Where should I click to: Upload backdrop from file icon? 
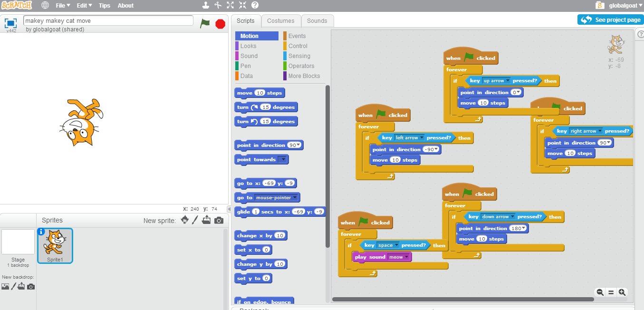pyautogui.click(x=22, y=286)
